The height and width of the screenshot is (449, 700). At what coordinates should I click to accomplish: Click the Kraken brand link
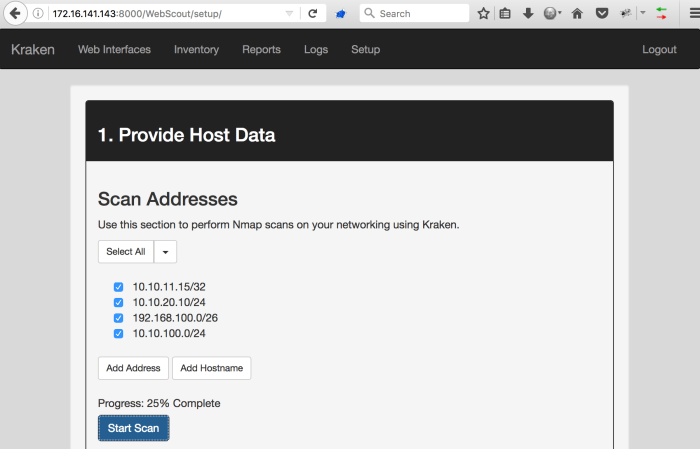[x=33, y=50]
